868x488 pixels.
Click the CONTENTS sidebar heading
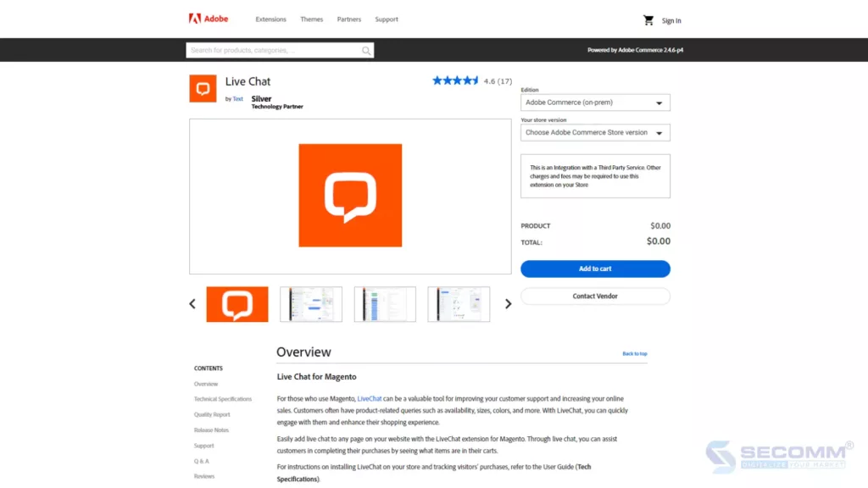209,369
